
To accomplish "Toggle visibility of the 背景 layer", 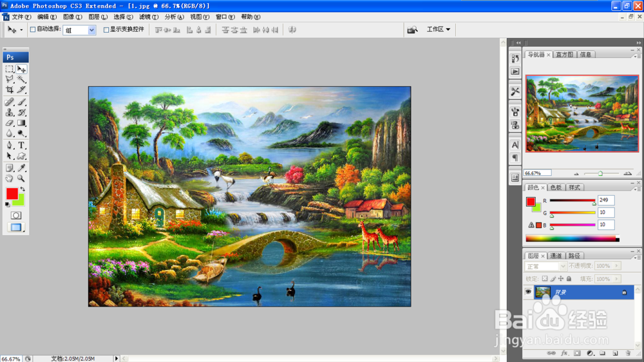I will coord(528,292).
